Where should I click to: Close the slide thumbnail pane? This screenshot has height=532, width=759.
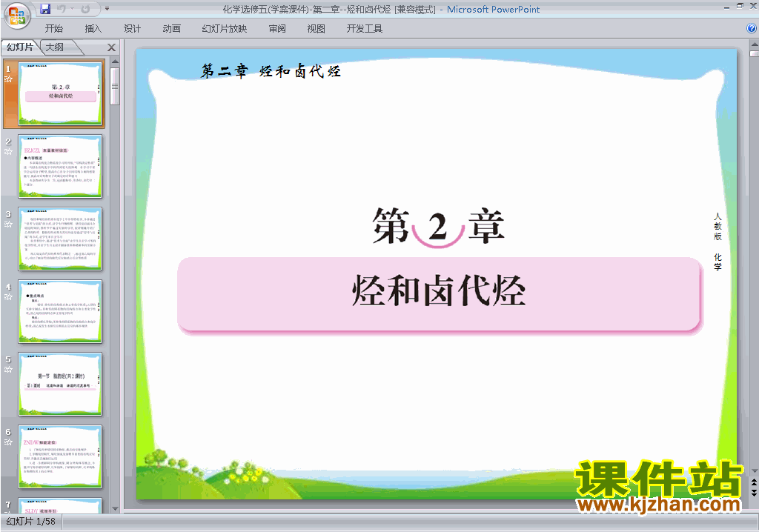pyautogui.click(x=111, y=47)
